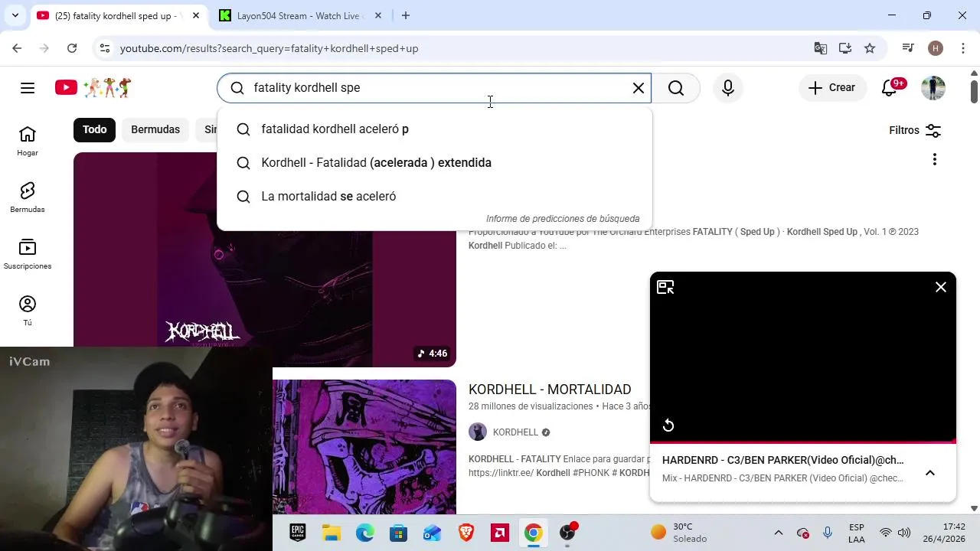View site information icon in the address bar
Image resolution: width=980 pixels, height=551 pixels.
[105, 48]
